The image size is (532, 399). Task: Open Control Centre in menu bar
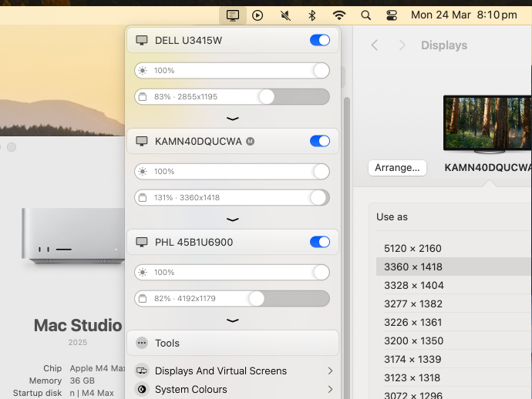point(392,15)
